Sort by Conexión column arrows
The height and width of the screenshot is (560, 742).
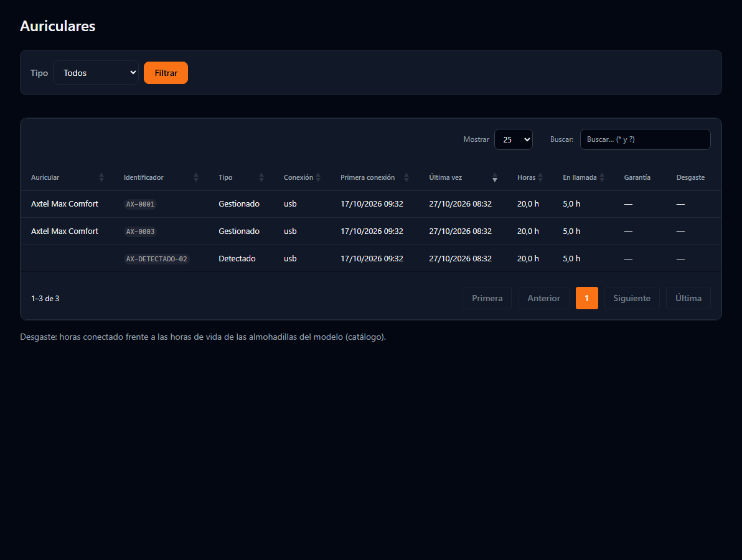pyautogui.click(x=318, y=177)
